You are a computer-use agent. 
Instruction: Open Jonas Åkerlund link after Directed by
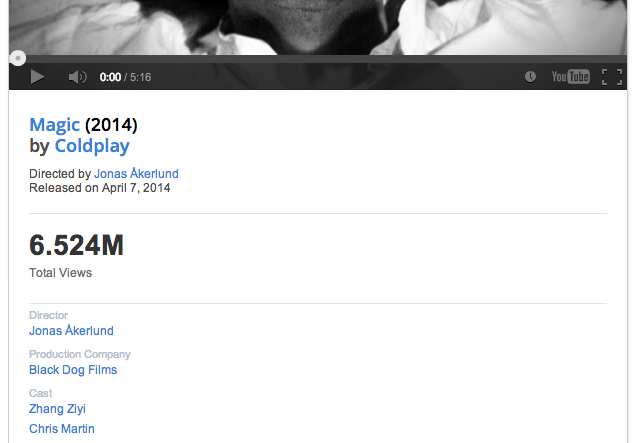136,174
